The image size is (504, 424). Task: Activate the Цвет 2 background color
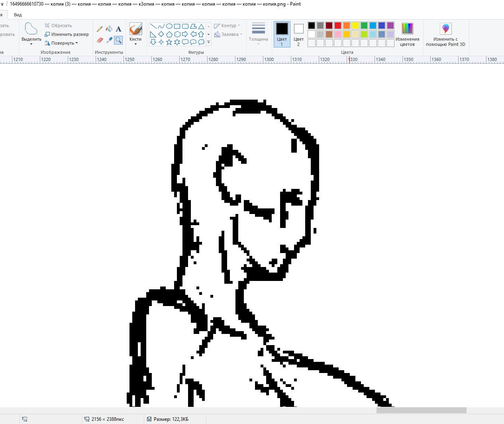coord(298,34)
